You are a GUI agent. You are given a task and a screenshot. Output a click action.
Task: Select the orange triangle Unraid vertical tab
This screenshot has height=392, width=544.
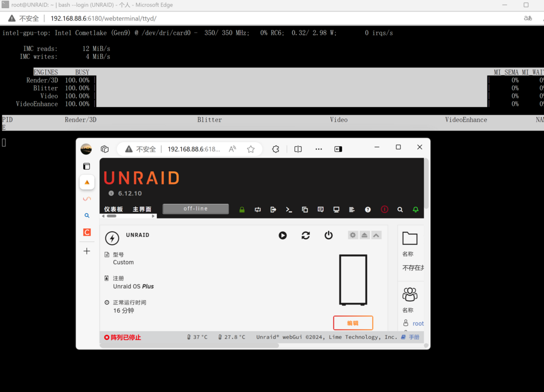click(x=87, y=182)
